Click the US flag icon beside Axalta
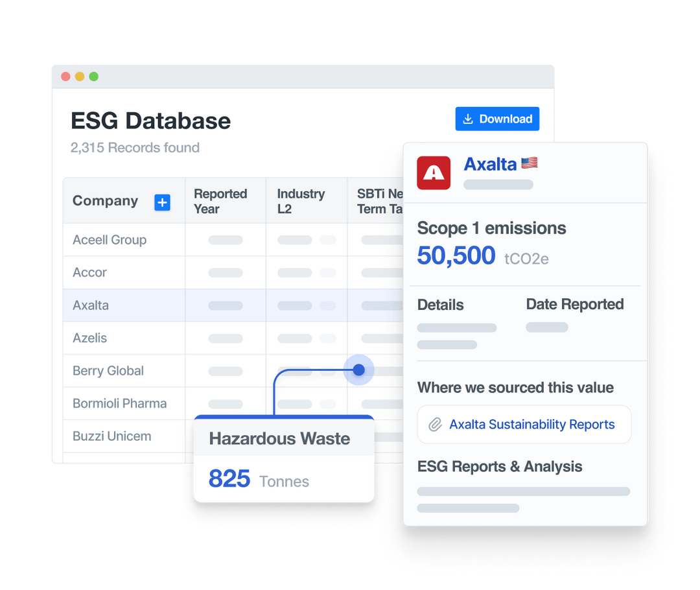This screenshot has height=590, width=700. coord(530,163)
